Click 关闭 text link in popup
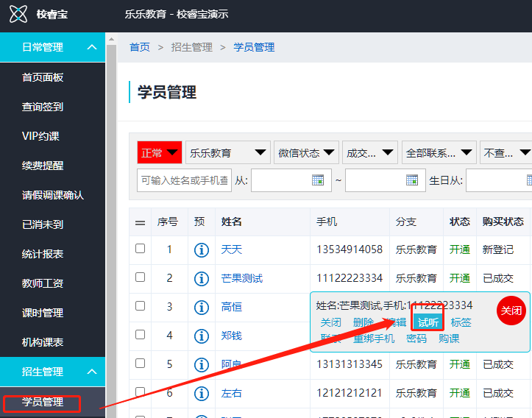This screenshot has height=418, width=532. point(331,322)
